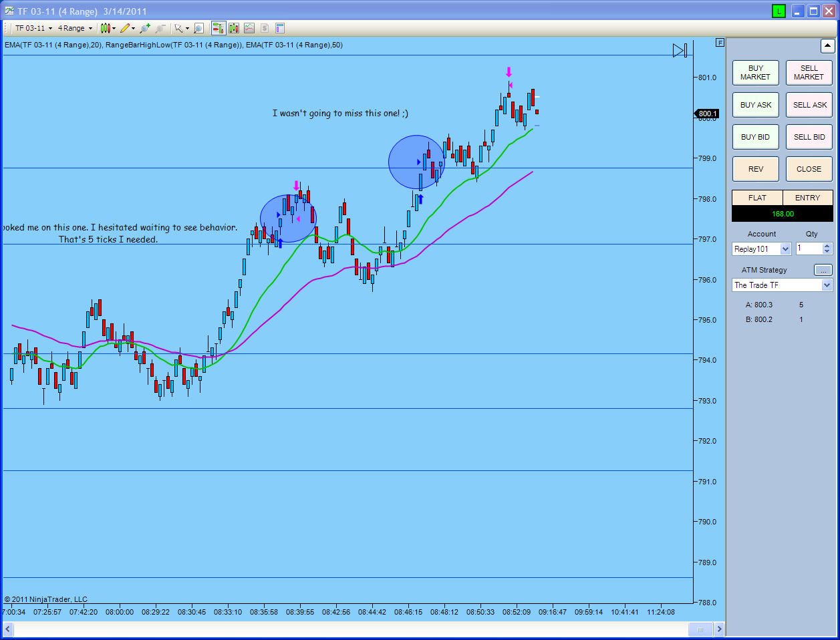Click the 168.00 PnL value
840x640 pixels.
(x=783, y=214)
